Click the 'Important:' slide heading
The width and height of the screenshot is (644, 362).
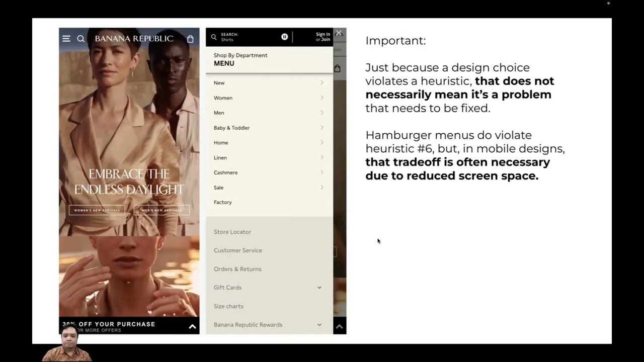[395, 41]
